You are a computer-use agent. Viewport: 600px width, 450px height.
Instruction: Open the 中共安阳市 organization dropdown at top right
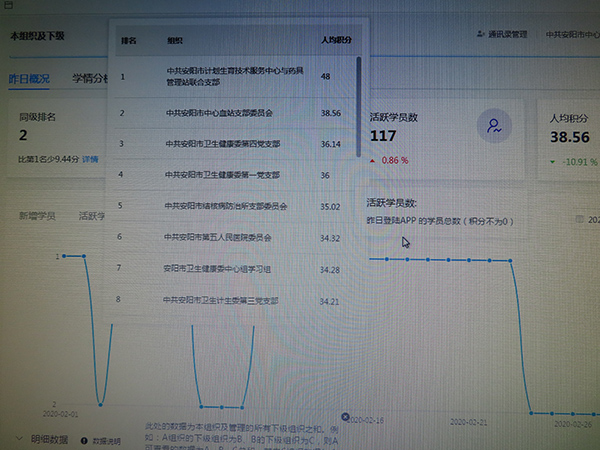[x=572, y=36]
